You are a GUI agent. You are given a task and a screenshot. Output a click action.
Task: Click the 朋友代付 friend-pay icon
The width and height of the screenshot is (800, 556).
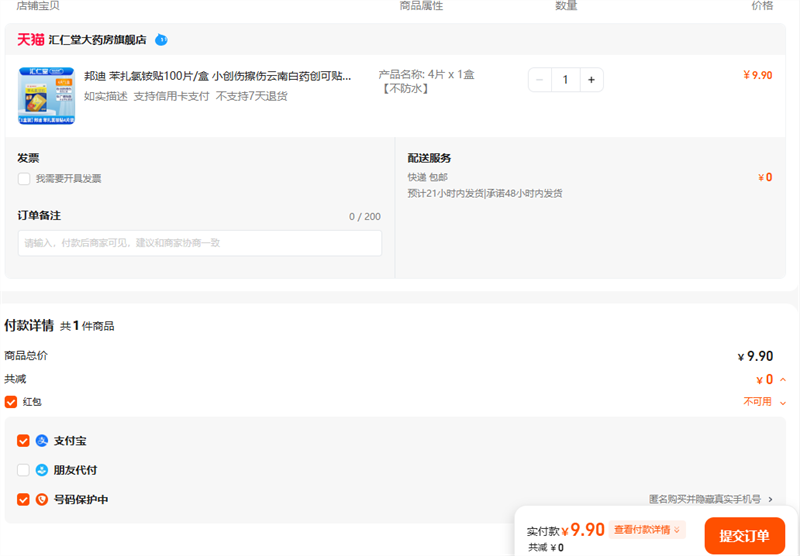click(42, 470)
